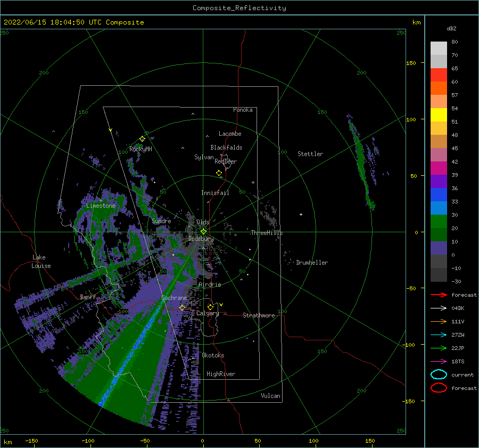Click the km unit label at top right
The image size is (479, 448).
pyautogui.click(x=416, y=22)
